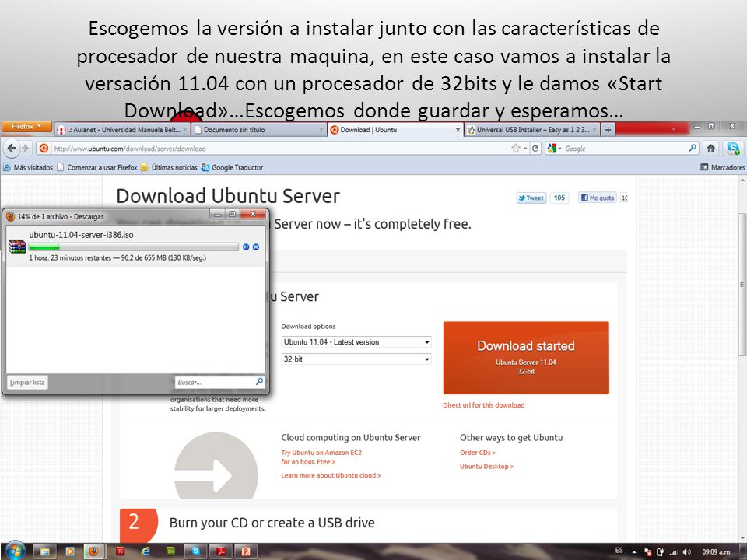Click the tweet count 105

point(559,198)
